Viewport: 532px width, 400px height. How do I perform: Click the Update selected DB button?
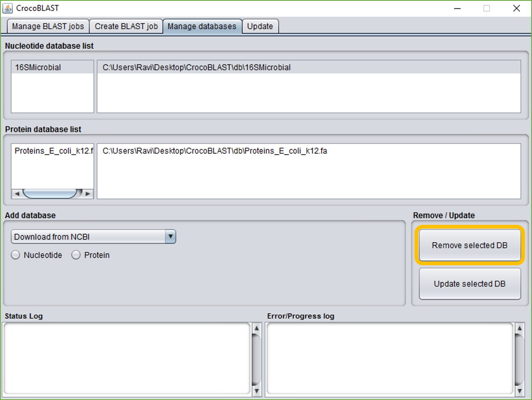[x=470, y=284]
